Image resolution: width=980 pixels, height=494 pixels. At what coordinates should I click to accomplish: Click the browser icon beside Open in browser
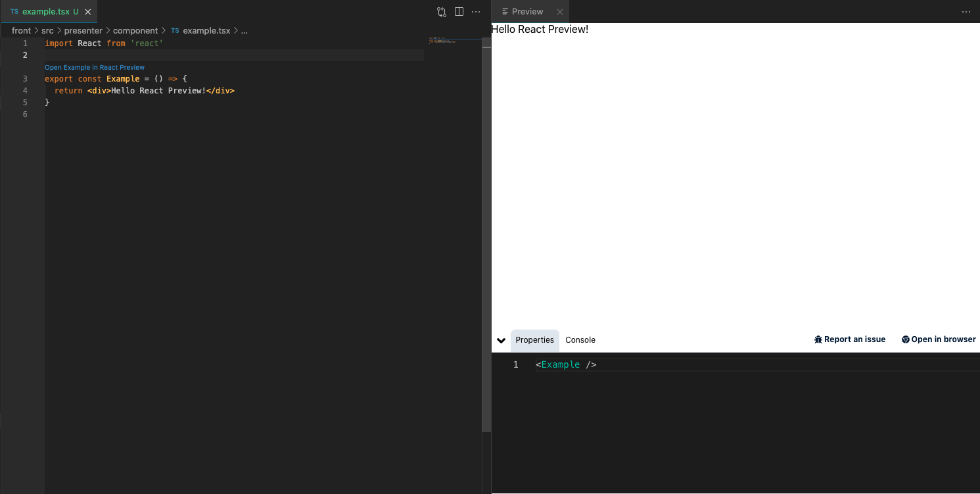point(905,339)
